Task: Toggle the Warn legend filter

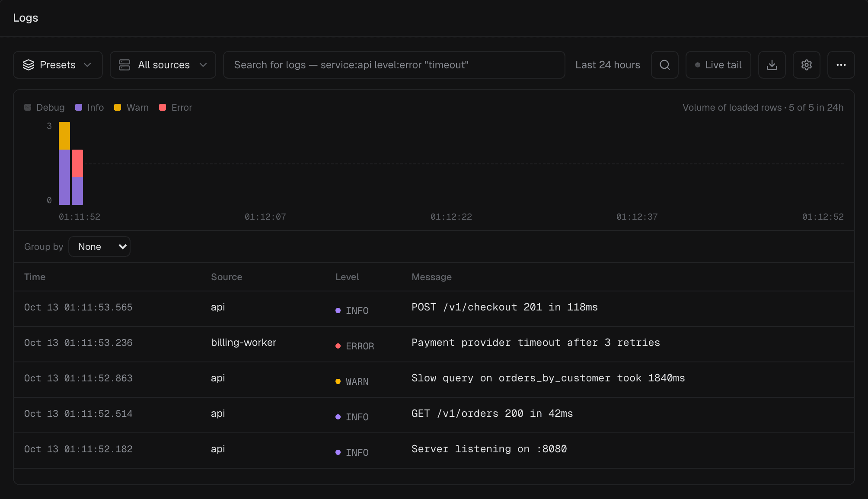Action: pyautogui.click(x=131, y=107)
